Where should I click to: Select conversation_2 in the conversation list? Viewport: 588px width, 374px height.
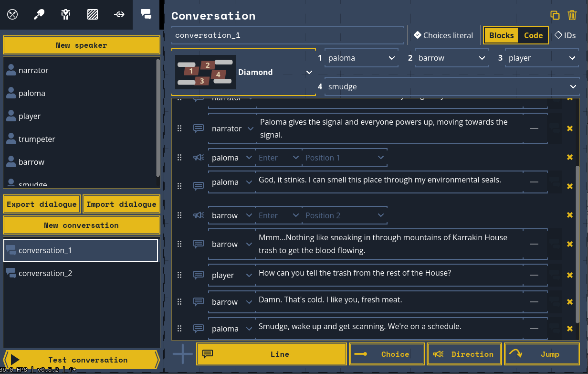click(x=81, y=273)
